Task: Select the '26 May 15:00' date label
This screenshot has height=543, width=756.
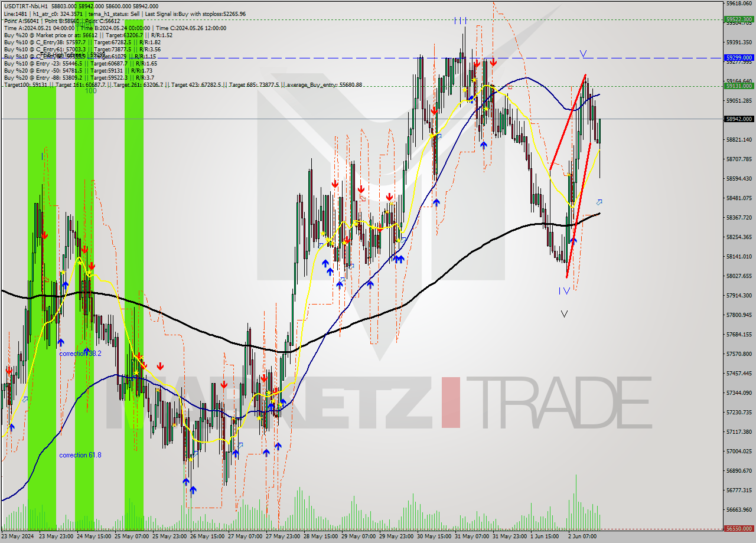Action: (208, 537)
